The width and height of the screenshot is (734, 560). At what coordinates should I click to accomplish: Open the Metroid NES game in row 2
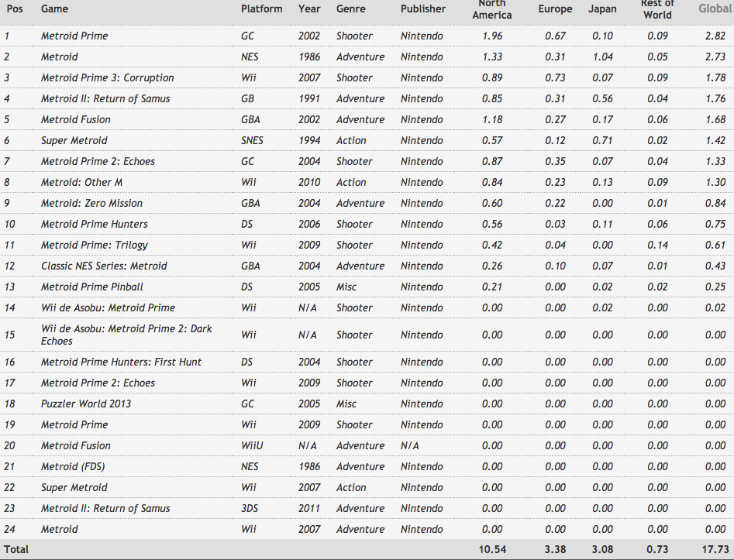click(60, 57)
